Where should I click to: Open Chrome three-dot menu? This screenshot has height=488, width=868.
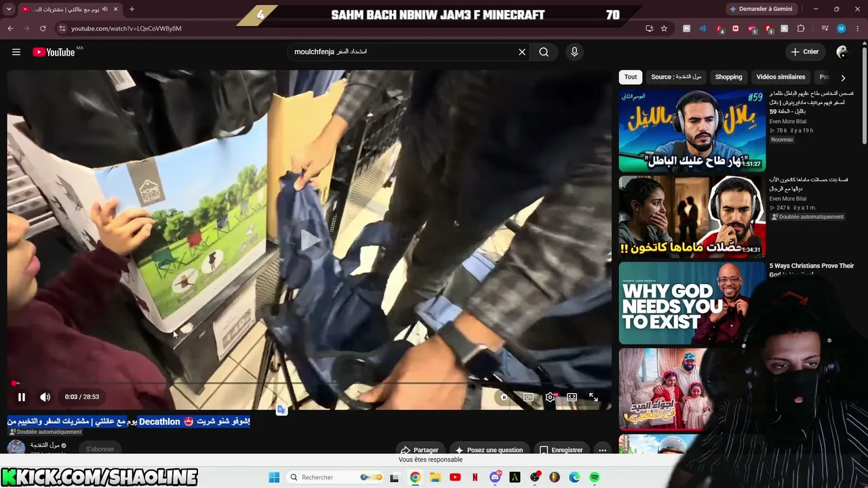tap(858, 28)
